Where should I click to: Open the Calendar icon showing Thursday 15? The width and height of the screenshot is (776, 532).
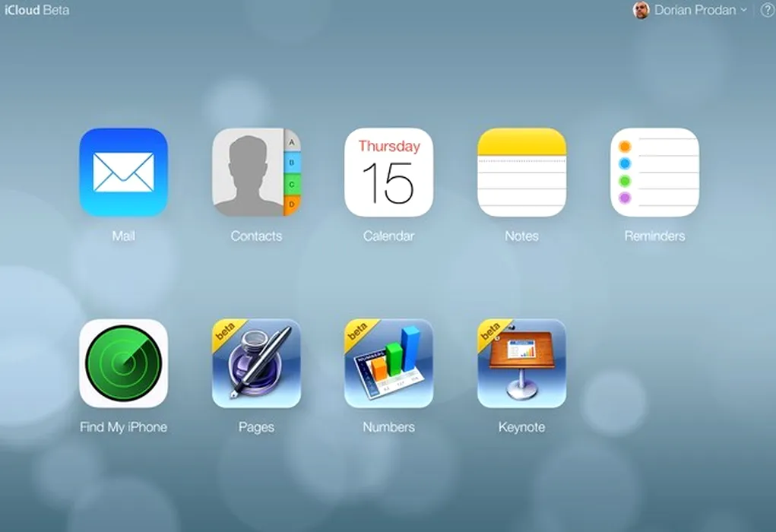388,173
